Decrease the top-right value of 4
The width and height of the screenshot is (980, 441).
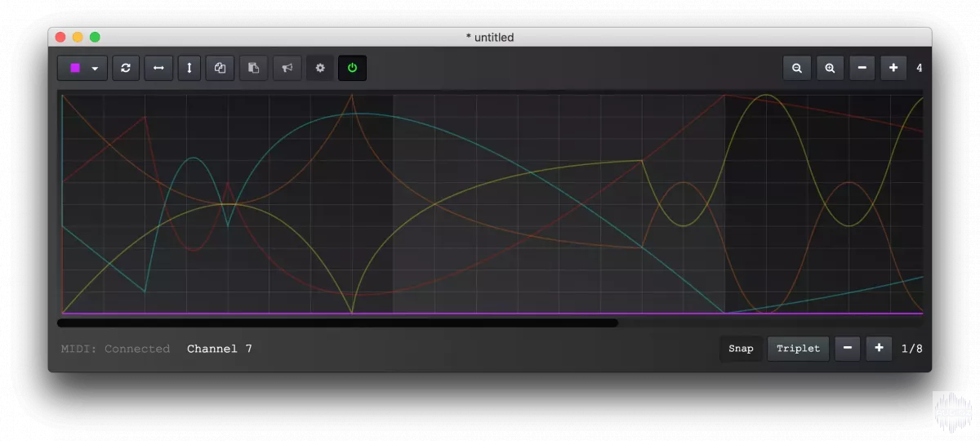pos(862,68)
